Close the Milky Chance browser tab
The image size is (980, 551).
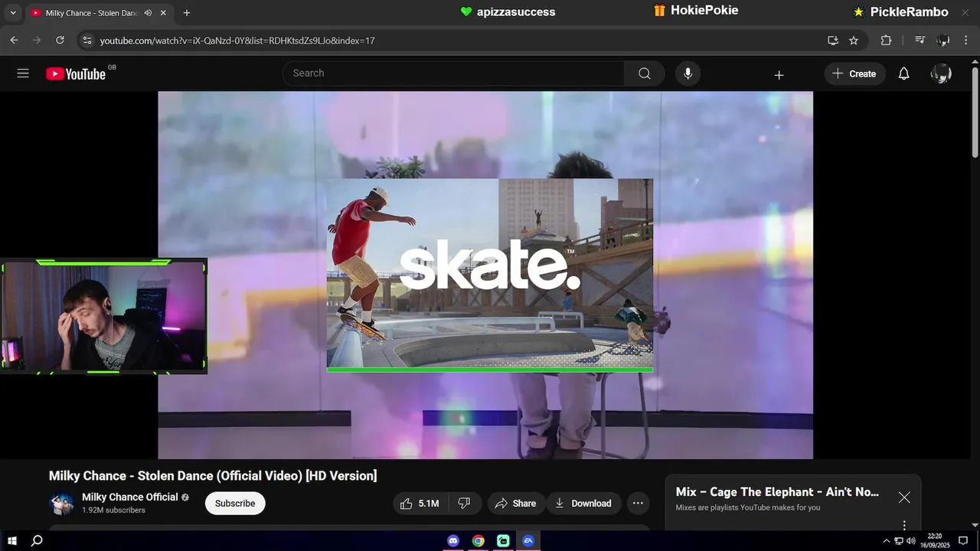click(163, 13)
